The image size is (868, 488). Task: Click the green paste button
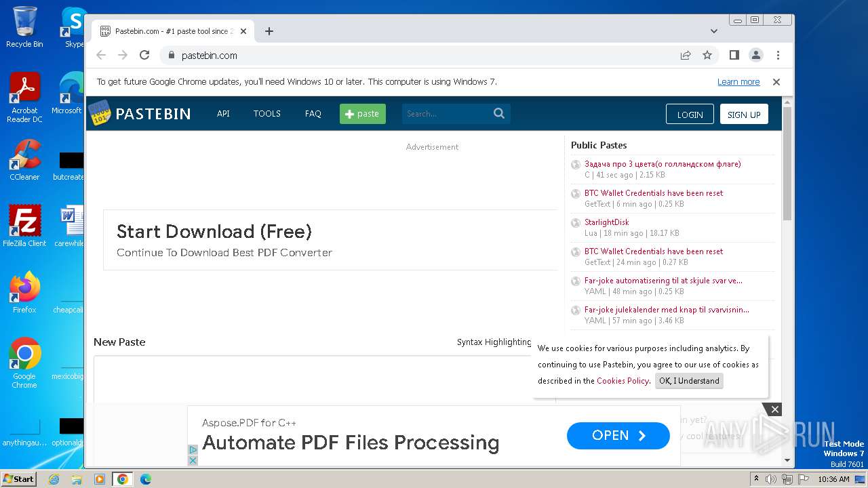pyautogui.click(x=363, y=114)
